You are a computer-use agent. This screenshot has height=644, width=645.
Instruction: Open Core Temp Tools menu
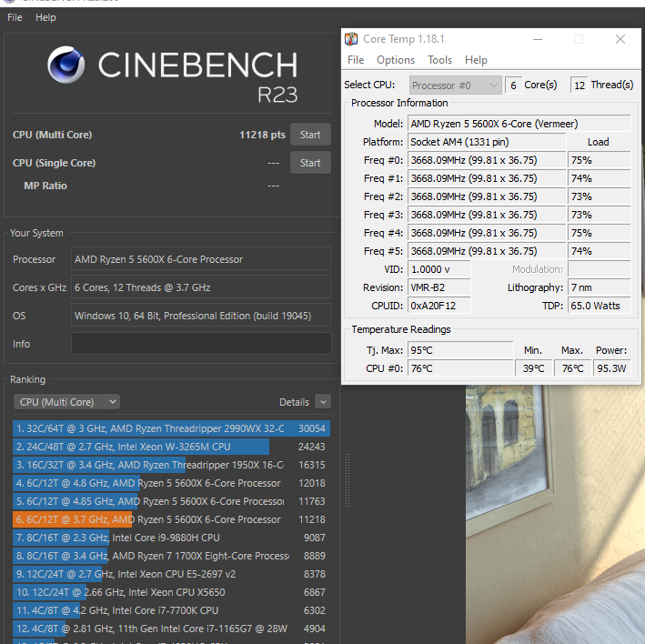tap(439, 60)
